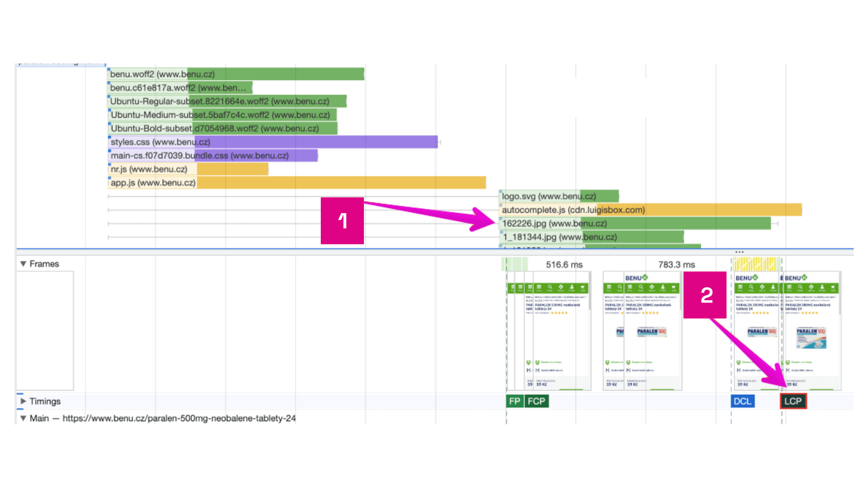
Task: Select the LCP timing marker
Action: coord(793,401)
